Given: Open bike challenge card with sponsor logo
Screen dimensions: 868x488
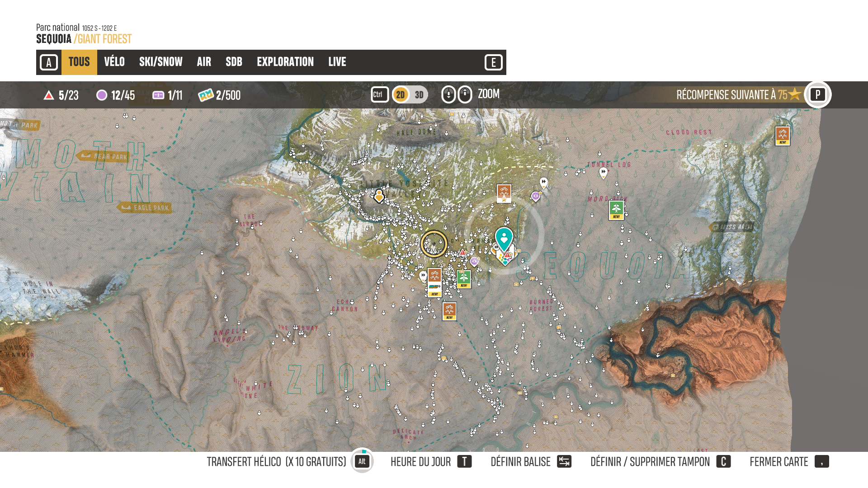Looking at the screenshot, I should pos(434,282).
